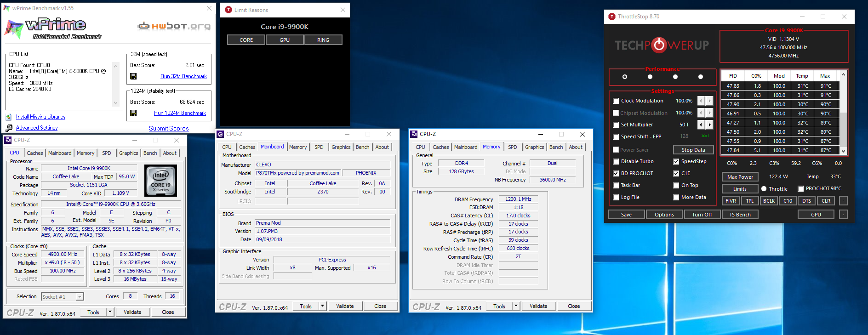Click DRAM Frequency value 1200.1 MHz
The image size is (868, 335).
point(518,199)
